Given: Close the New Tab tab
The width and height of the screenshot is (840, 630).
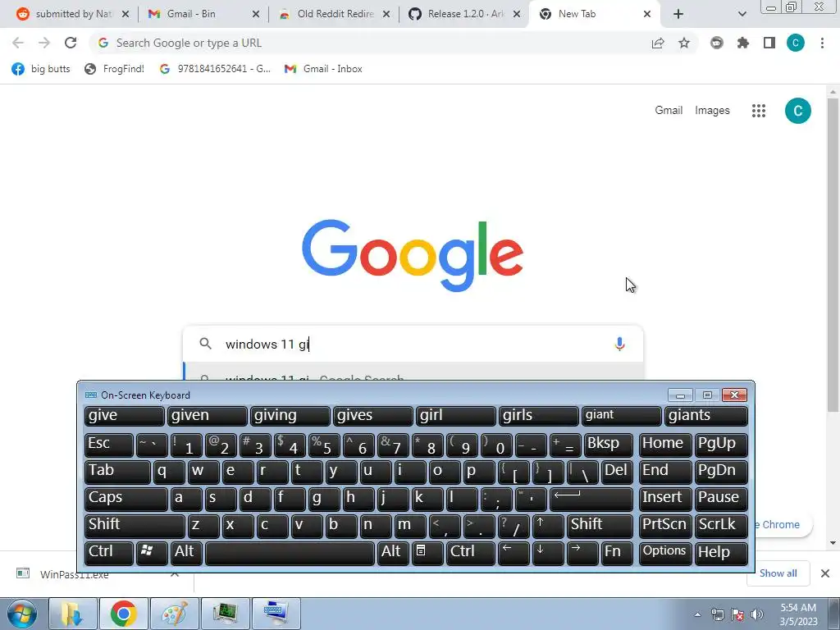Looking at the screenshot, I should (x=647, y=14).
